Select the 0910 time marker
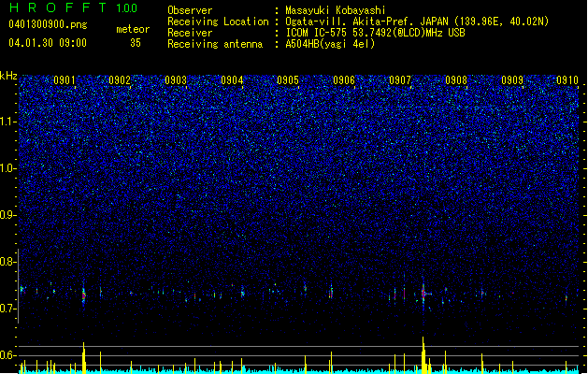This screenshot has height=374, width=588. coord(567,80)
